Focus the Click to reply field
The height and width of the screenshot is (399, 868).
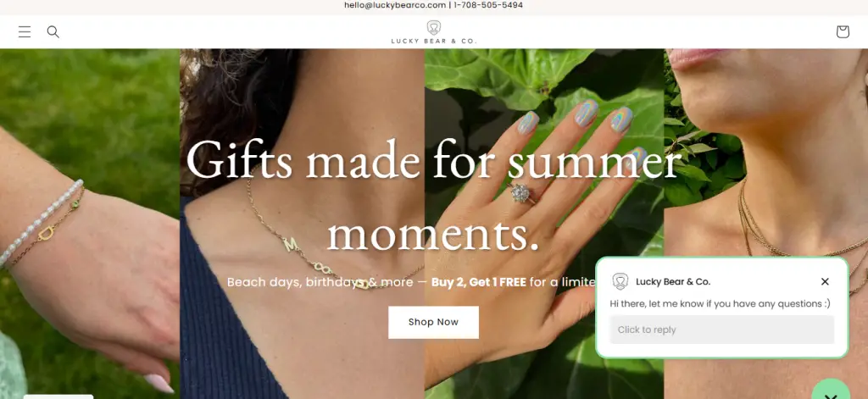(722, 330)
